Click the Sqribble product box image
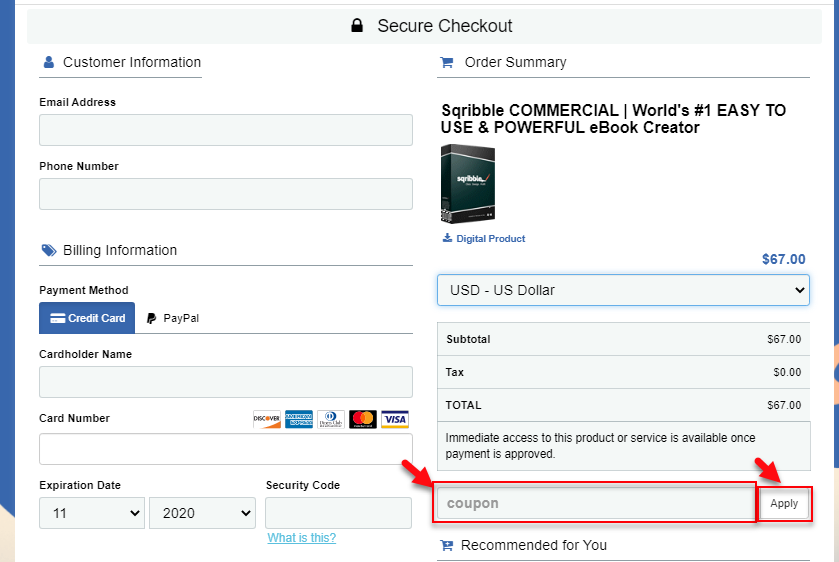The width and height of the screenshot is (839, 562). pos(468,184)
